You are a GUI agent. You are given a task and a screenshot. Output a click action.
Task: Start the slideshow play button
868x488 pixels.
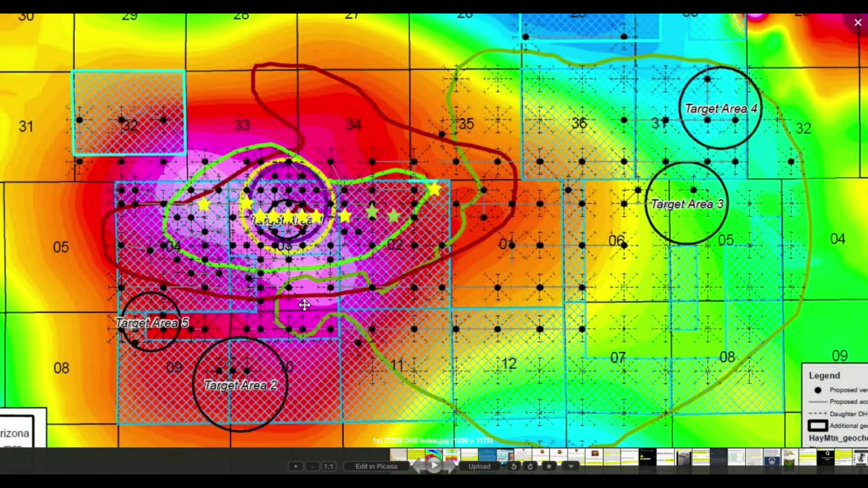pos(434,466)
